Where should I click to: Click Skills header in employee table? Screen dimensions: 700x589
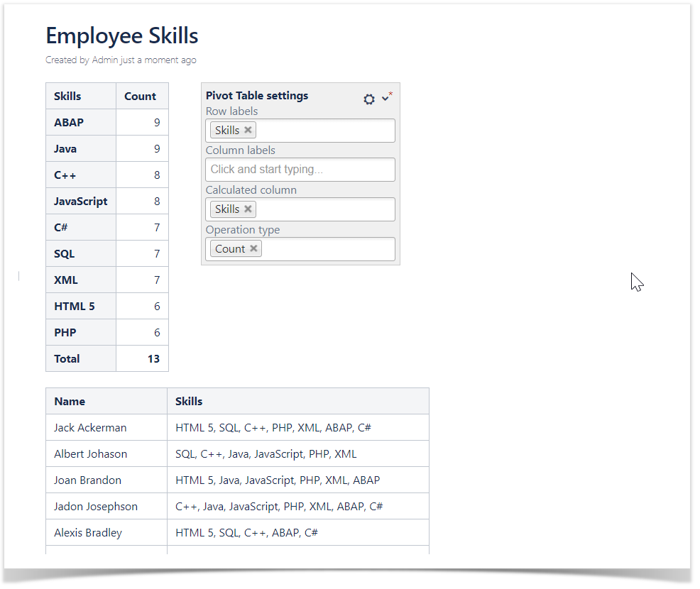coord(189,402)
